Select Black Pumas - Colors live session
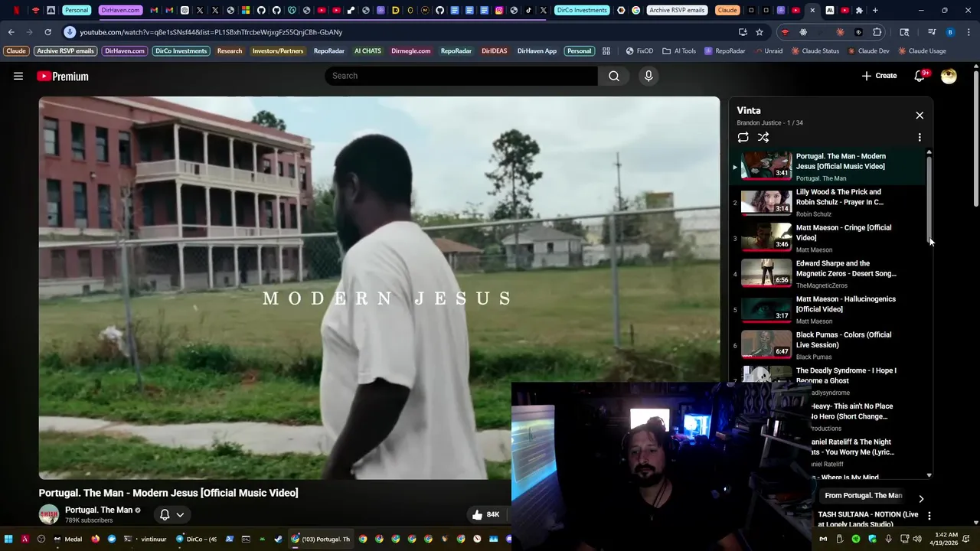Image resolution: width=980 pixels, height=551 pixels. pos(827,345)
